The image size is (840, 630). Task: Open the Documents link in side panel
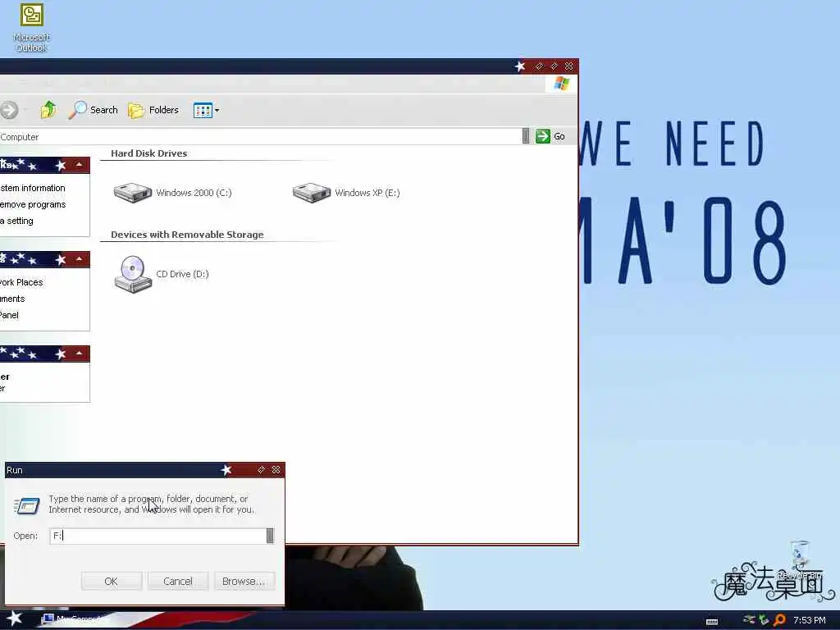(12, 299)
